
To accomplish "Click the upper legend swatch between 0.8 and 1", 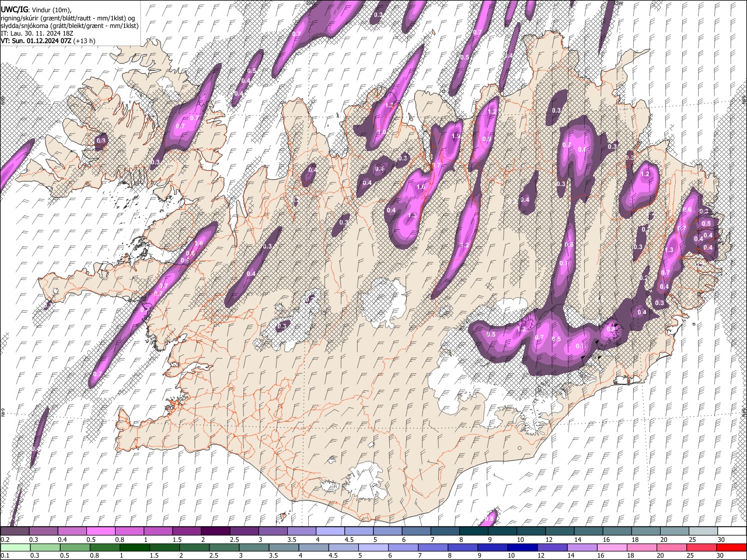I will (130, 531).
